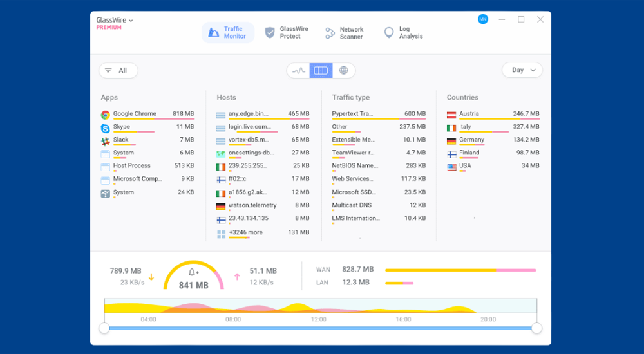The image size is (644, 354).
Task: Click the USA flag icon
Action: pos(451,167)
